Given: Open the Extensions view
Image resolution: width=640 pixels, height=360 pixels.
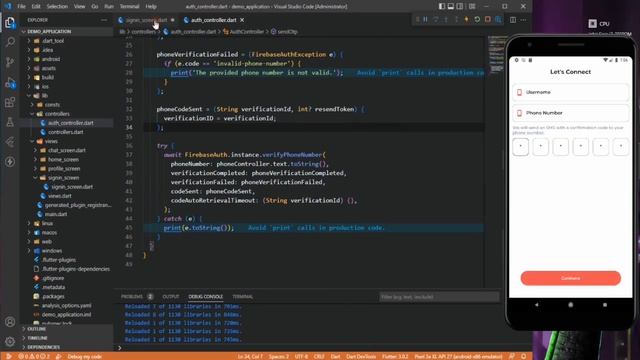Looking at the screenshot, I should pyautogui.click(x=10, y=102).
